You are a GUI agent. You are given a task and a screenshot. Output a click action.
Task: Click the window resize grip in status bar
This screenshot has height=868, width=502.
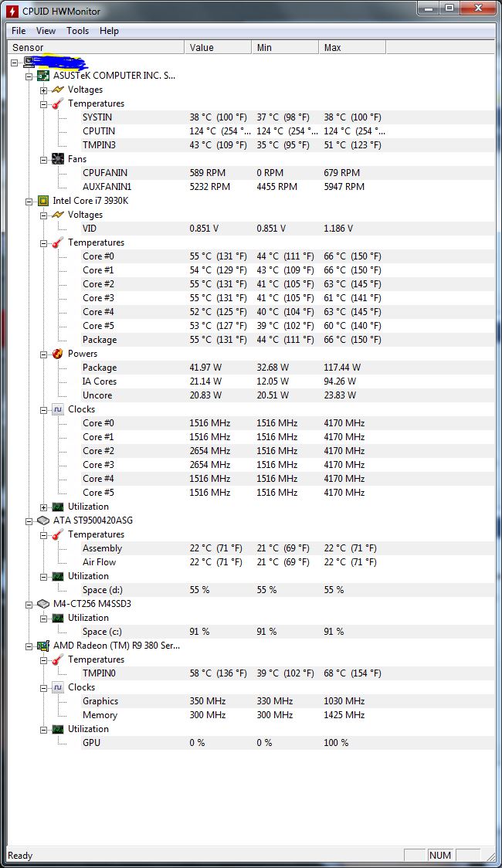(x=490, y=856)
